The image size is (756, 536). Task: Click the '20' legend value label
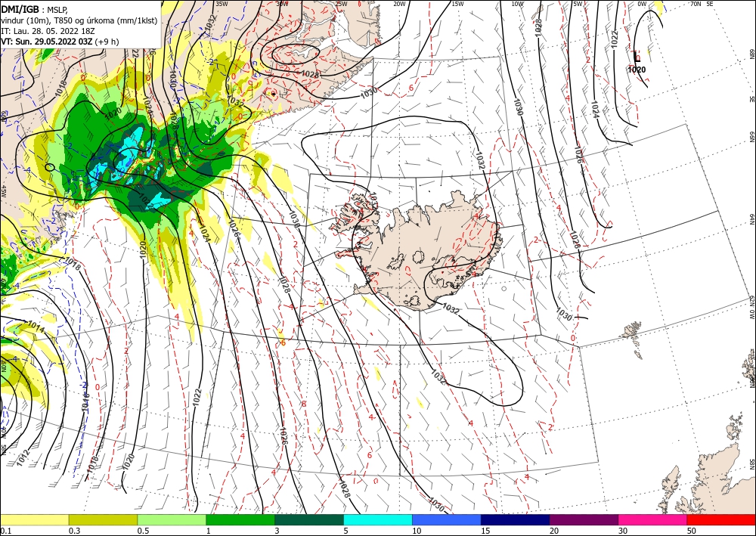click(554, 531)
